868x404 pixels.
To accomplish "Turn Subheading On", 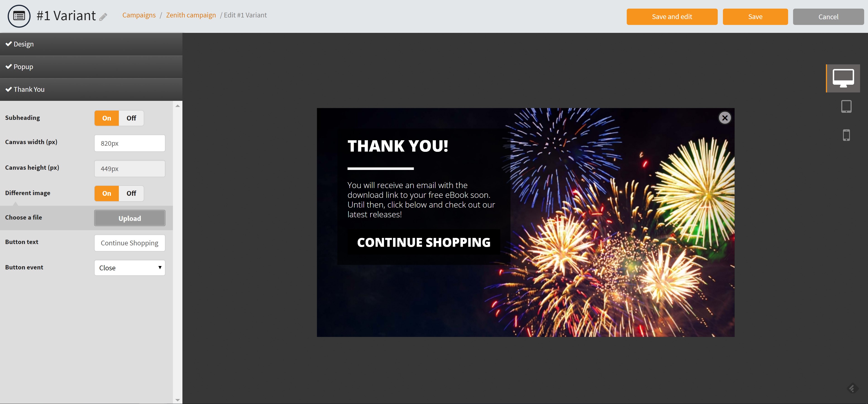I will [x=106, y=118].
